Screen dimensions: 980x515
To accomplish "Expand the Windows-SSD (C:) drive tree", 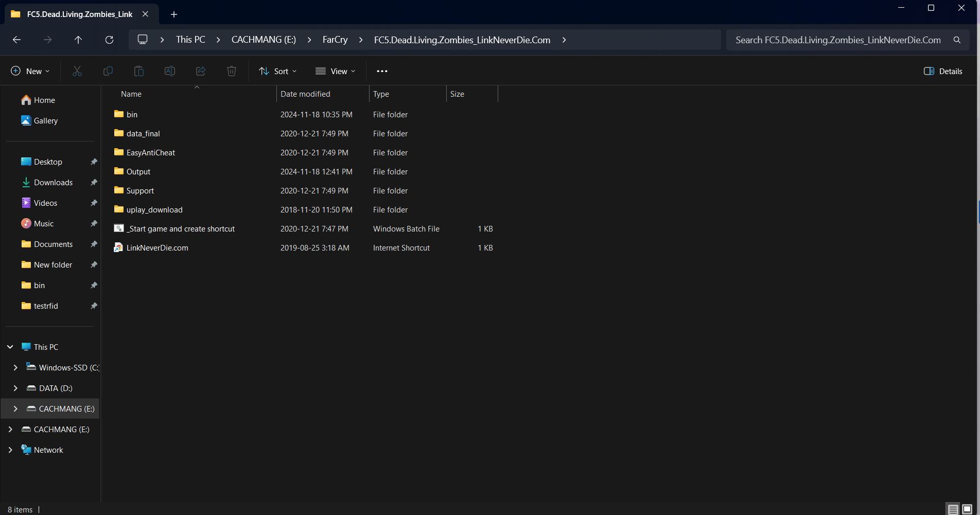I will (x=15, y=367).
